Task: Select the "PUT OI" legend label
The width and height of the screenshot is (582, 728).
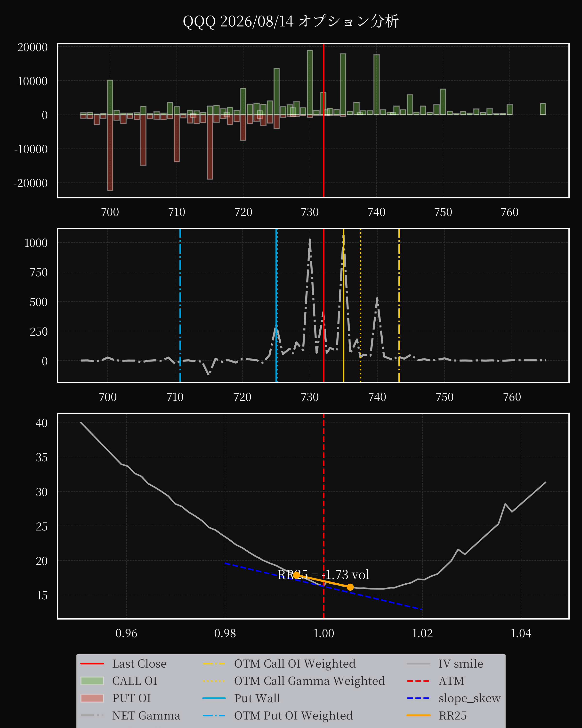Action: [132, 698]
